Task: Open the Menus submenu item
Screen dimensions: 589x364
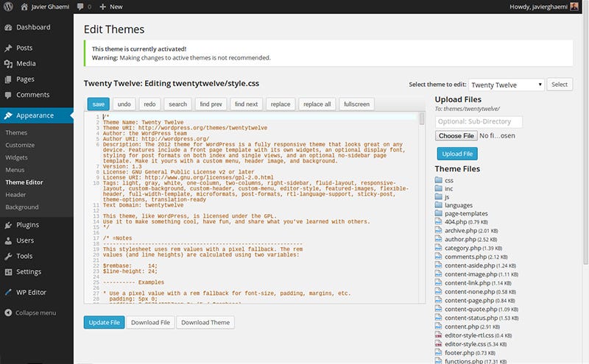Action: pos(15,170)
